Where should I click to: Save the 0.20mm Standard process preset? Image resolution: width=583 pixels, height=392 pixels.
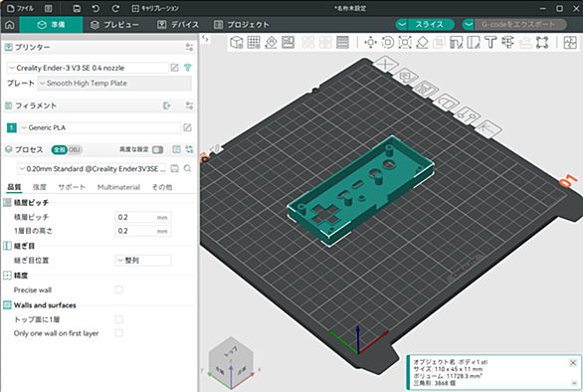tap(174, 169)
